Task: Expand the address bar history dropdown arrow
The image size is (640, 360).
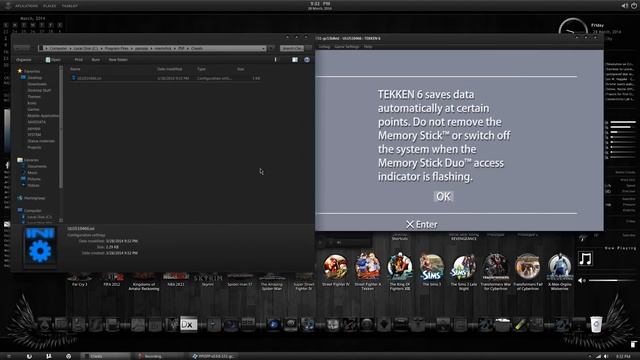Action: [264, 48]
